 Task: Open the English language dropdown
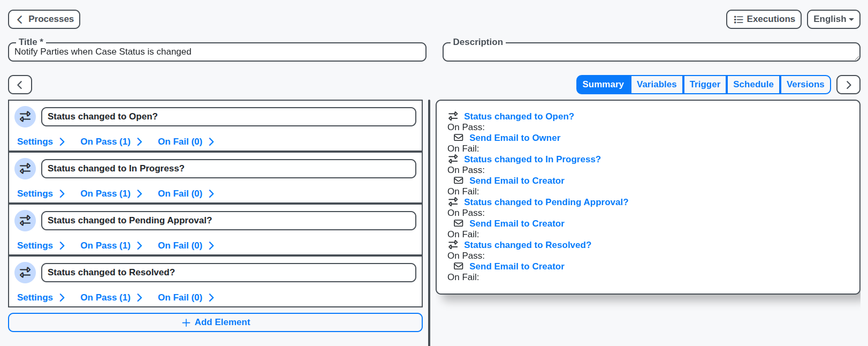coord(833,19)
